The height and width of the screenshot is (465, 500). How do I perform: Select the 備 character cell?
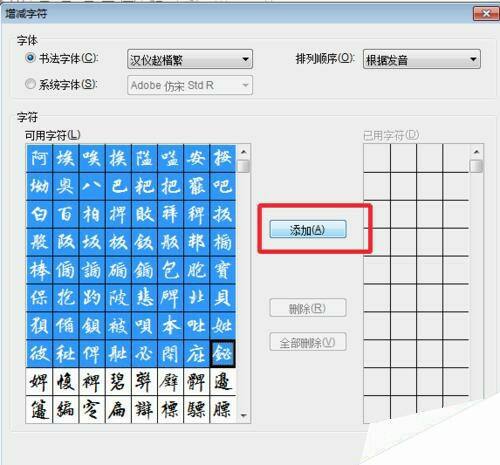(x=65, y=326)
